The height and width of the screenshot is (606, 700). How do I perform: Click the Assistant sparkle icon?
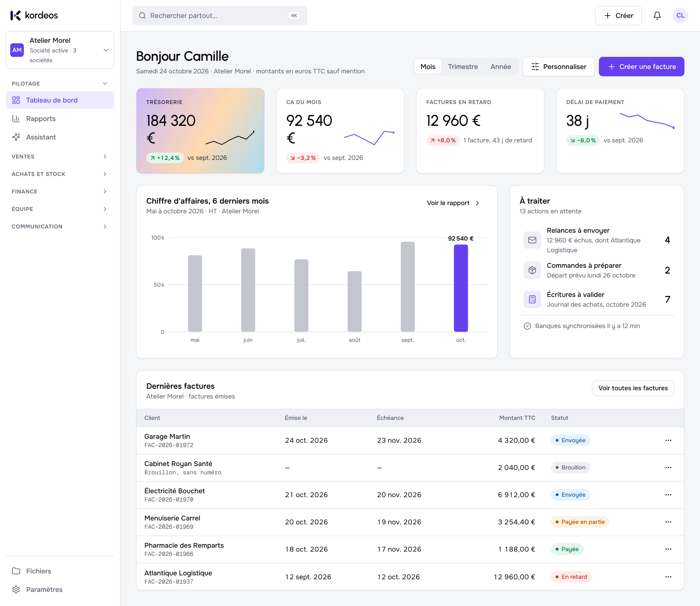point(16,137)
